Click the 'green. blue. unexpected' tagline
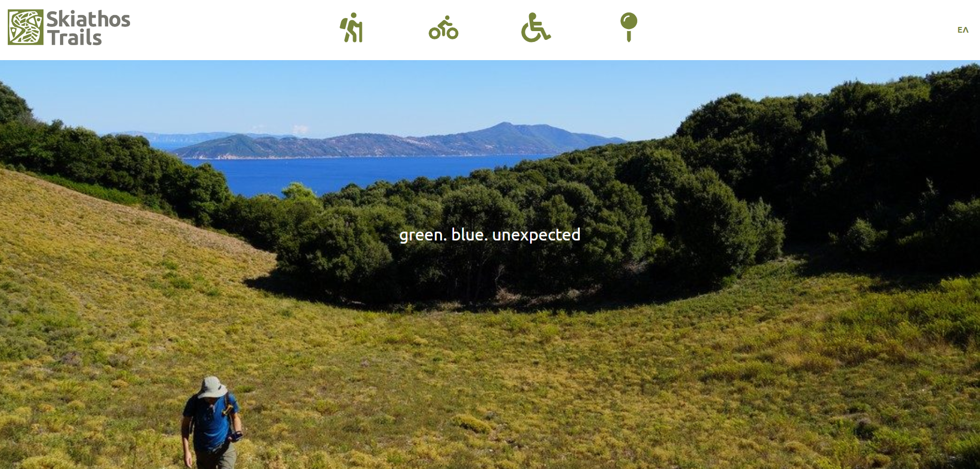The width and height of the screenshot is (980, 469). (490, 235)
